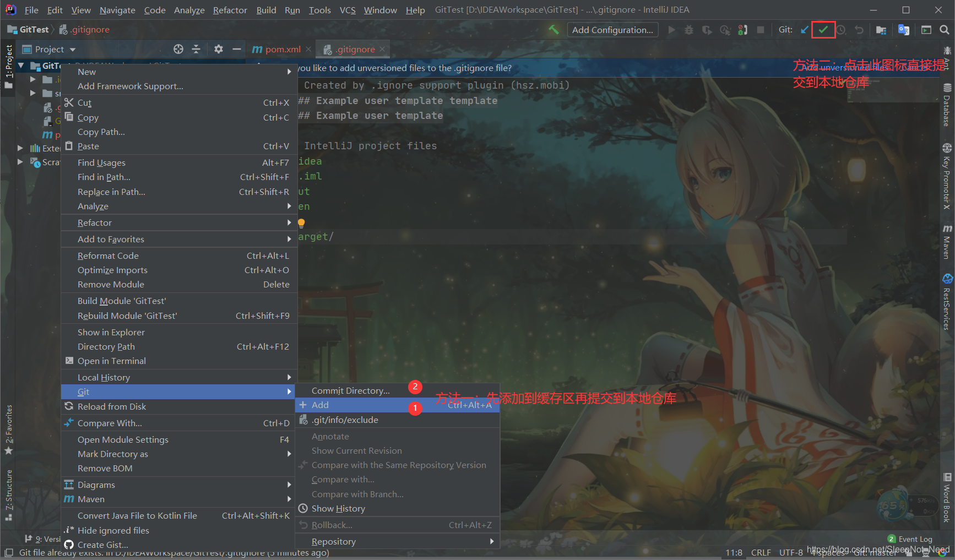Select Open in Terminal menu entry
This screenshot has height=560, width=955.
tap(179, 361)
